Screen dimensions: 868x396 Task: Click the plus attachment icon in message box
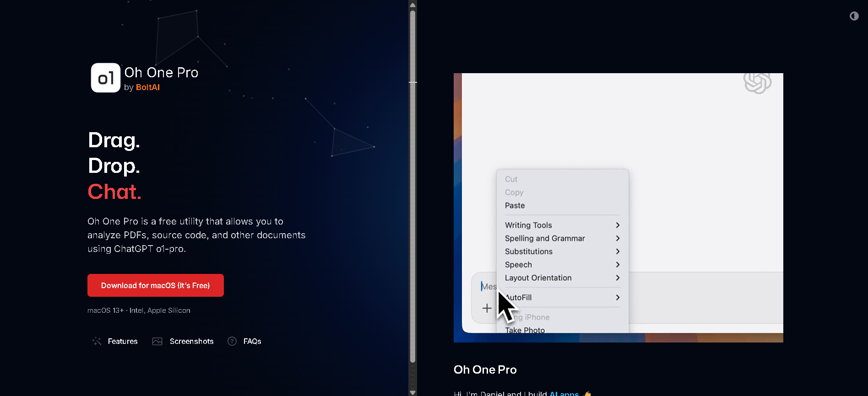point(487,308)
